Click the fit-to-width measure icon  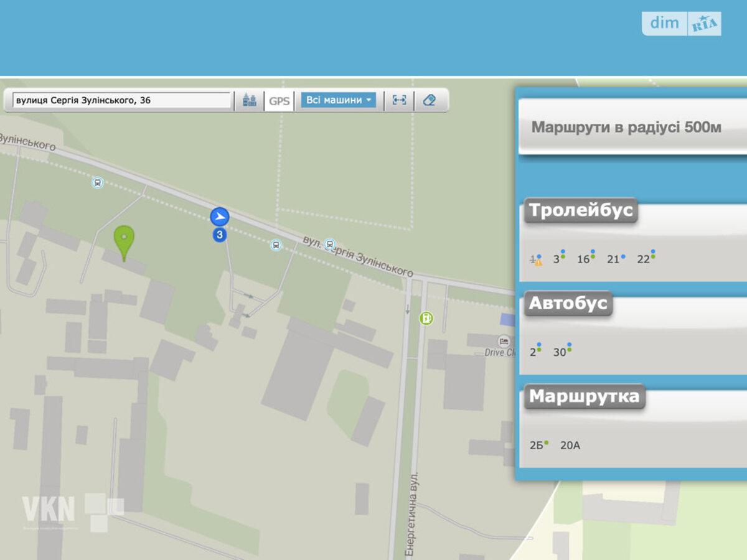pyautogui.click(x=399, y=100)
